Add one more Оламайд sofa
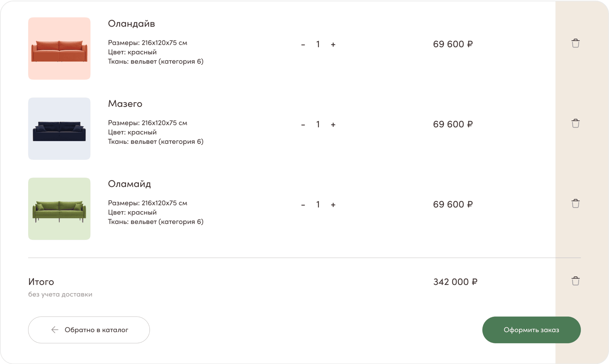This screenshot has width=609, height=364. point(333,205)
